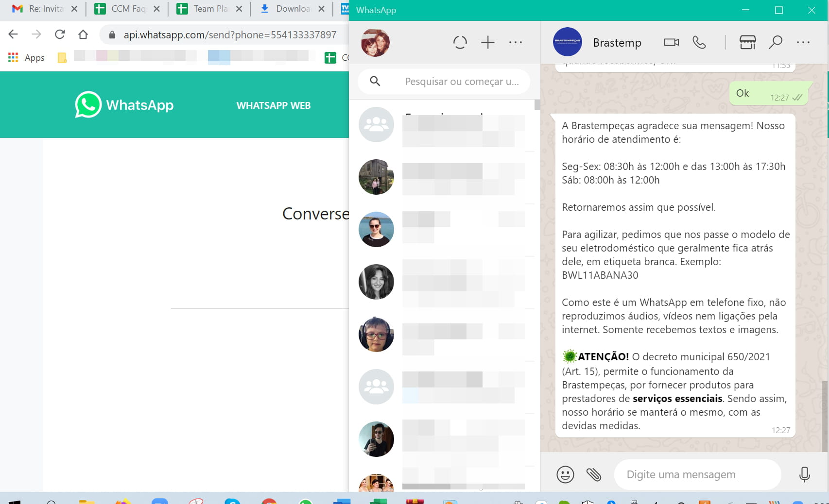Open the chat list more-options menu

pos(515,43)
